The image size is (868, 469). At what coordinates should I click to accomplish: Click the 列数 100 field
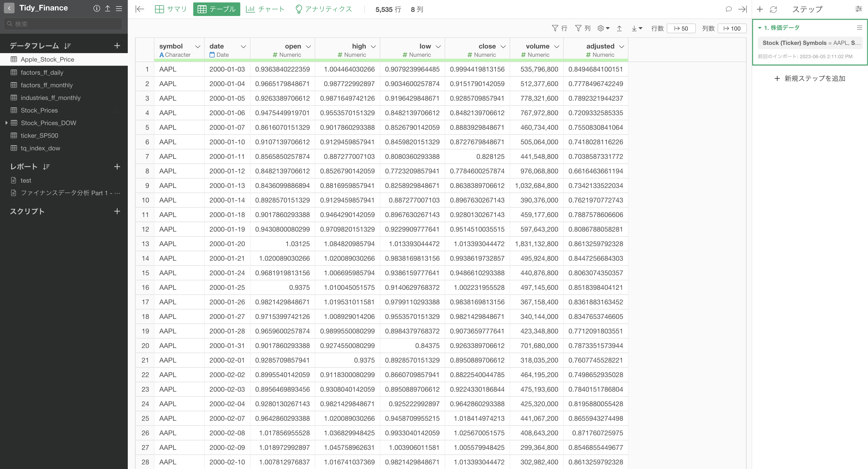(x=732, y=28)
